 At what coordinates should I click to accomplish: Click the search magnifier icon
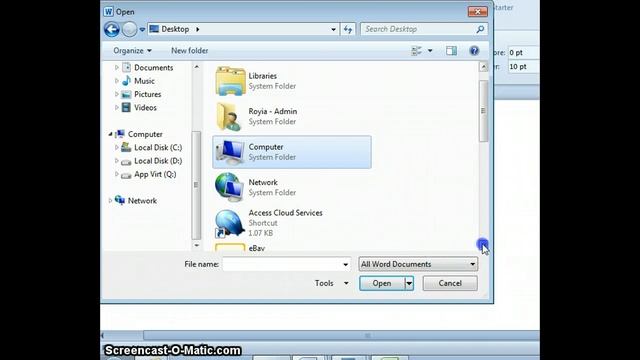pyautogui.click(x=480, y=29)
